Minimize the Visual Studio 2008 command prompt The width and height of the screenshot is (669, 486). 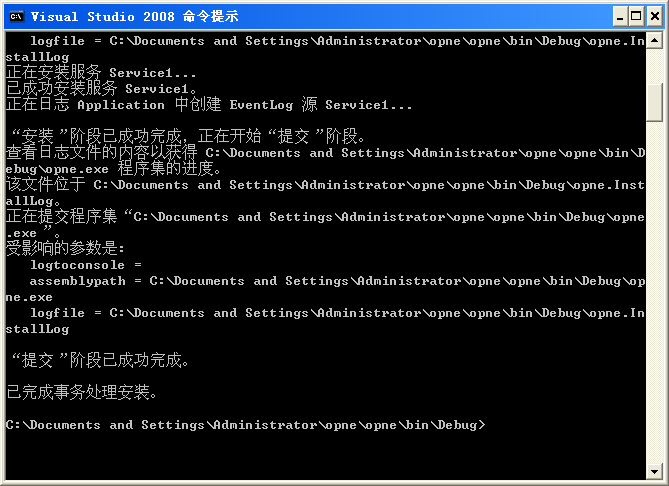tap(617, 16)
